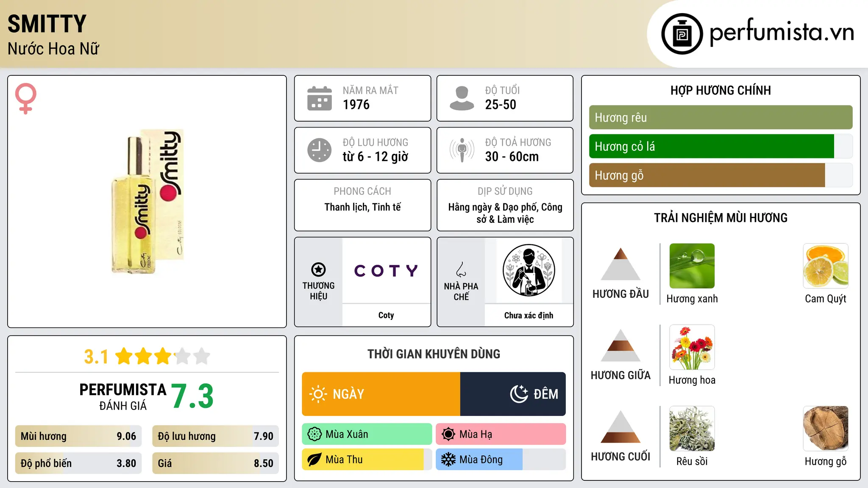Click the Giá 8.50 score

215,463
